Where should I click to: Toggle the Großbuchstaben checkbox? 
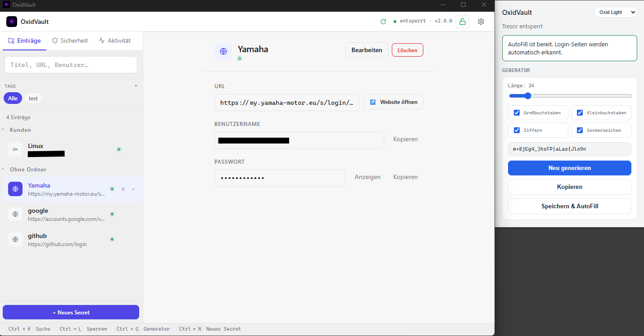pyautogui.click(x=517, y=113)
